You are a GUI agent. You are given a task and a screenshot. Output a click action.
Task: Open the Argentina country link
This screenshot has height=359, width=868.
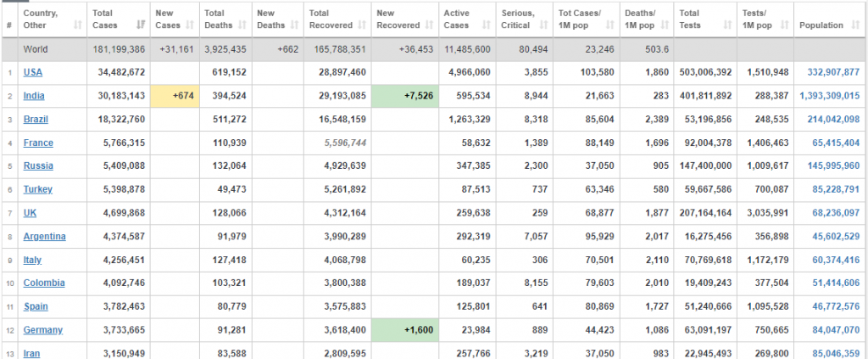[44, 236]
